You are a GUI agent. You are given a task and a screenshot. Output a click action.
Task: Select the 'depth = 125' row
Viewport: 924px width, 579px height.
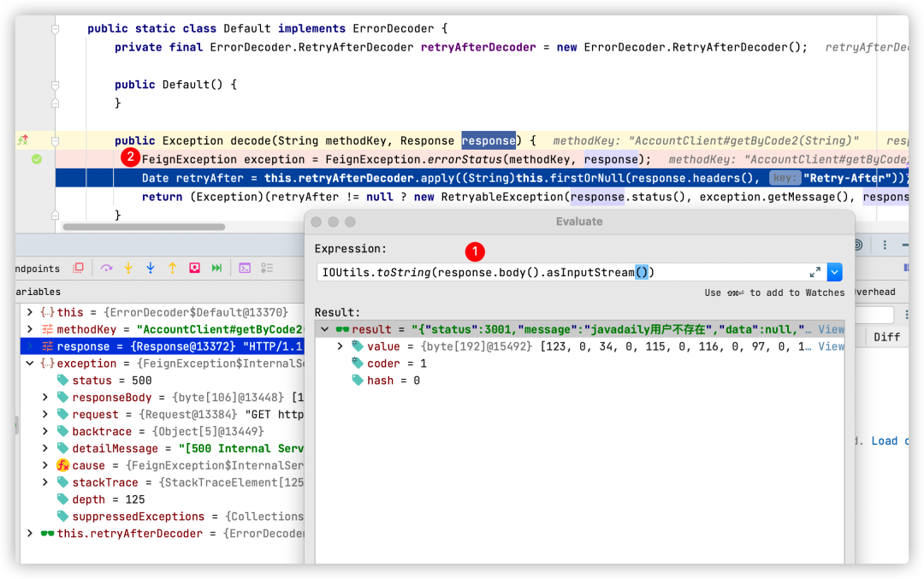click(162, 499)
